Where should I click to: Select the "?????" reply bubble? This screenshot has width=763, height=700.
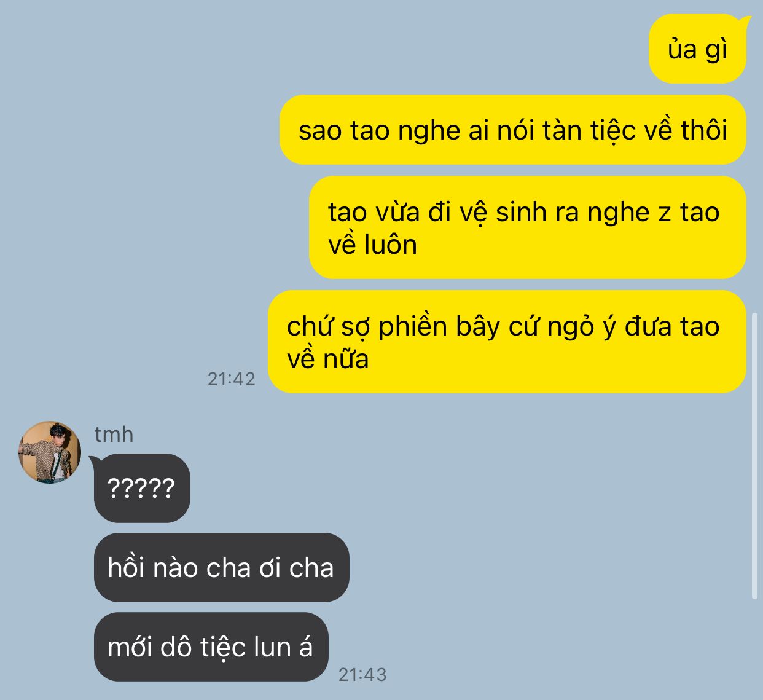click(142, 489)
